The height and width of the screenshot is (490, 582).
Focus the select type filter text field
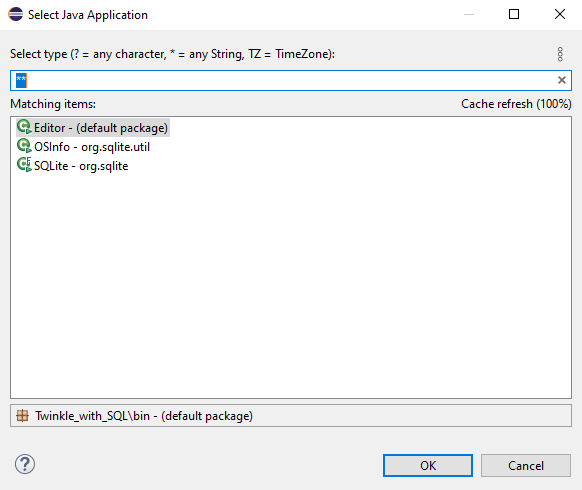291,80
